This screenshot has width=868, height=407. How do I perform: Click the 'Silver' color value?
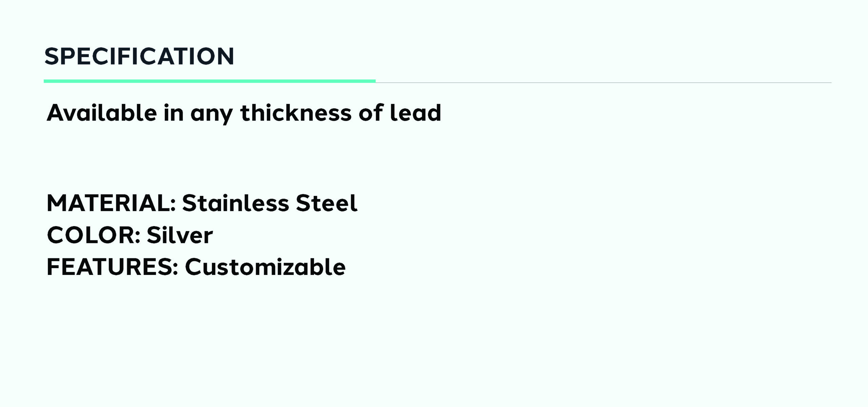pos(180,235)
